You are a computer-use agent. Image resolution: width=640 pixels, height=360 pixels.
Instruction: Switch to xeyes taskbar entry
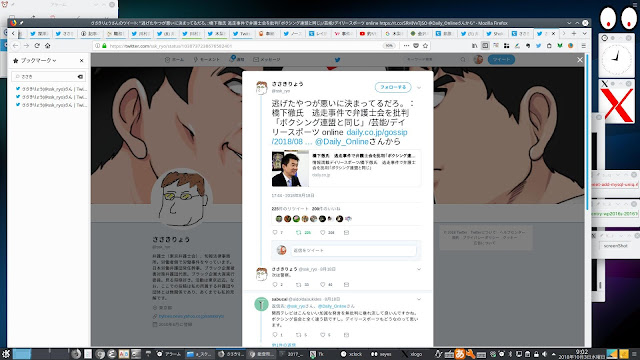(381, 354)
